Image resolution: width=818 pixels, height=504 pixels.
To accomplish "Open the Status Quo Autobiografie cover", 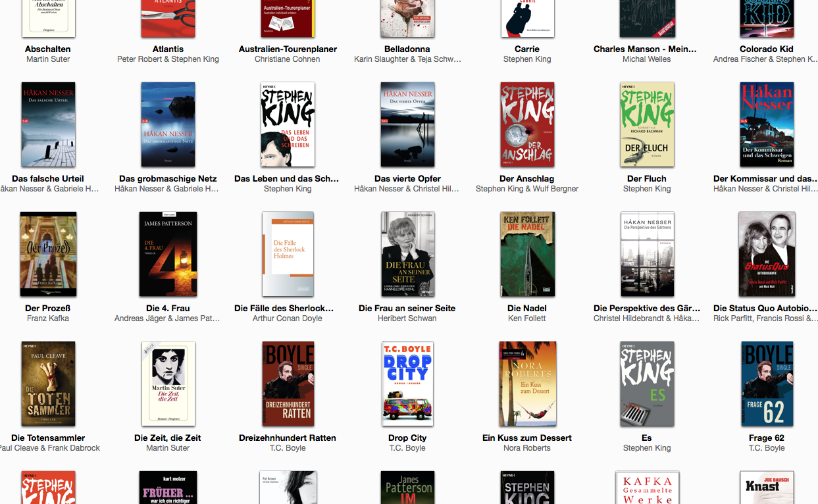I will 767,254.
